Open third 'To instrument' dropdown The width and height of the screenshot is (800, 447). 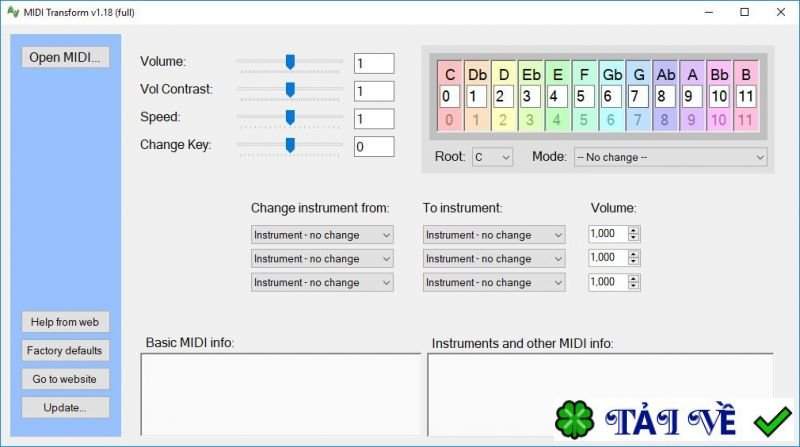(494, 282)
